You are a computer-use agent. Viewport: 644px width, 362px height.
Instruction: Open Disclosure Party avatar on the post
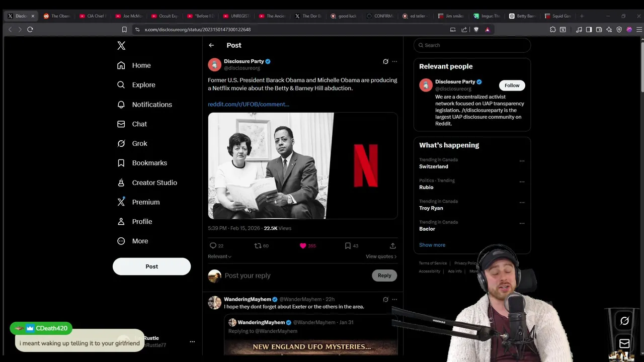[215, 64]
